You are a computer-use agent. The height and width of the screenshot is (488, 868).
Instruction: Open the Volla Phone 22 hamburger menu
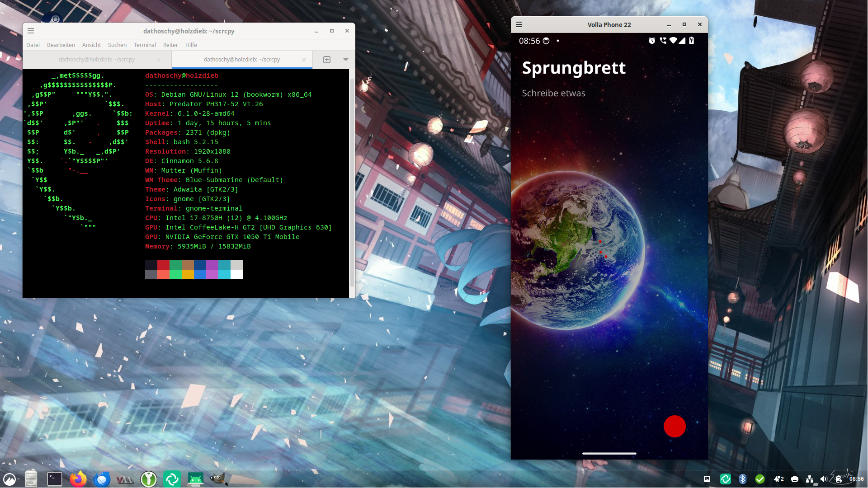pos(519,24)
